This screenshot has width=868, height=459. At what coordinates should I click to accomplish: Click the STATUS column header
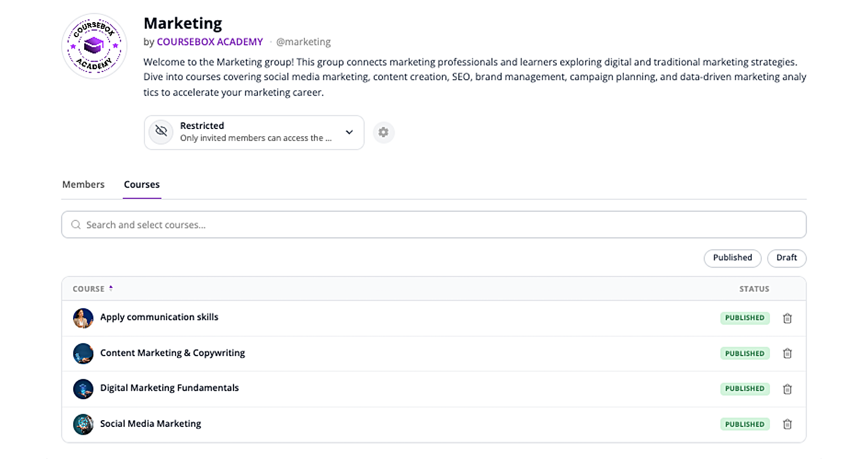pos(754,289)
